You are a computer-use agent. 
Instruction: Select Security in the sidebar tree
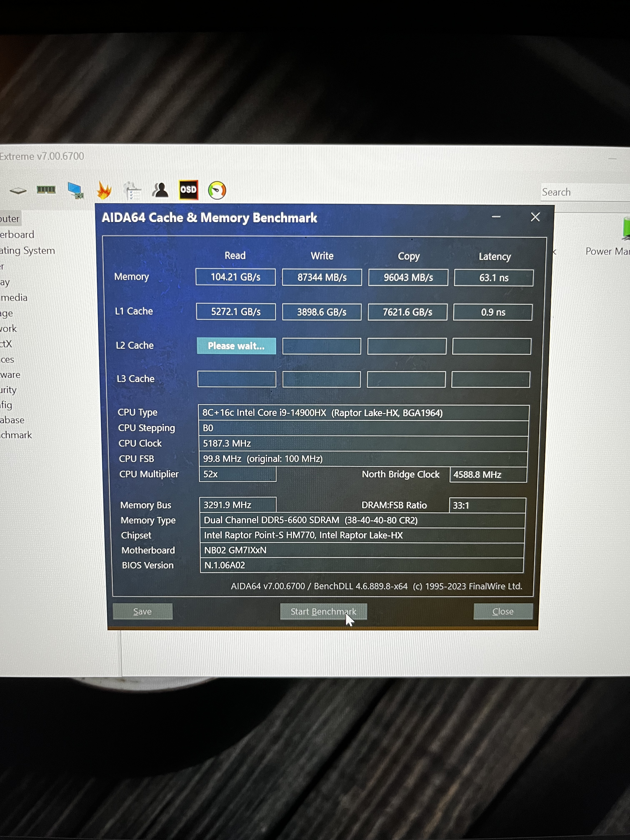click(8, 390)
